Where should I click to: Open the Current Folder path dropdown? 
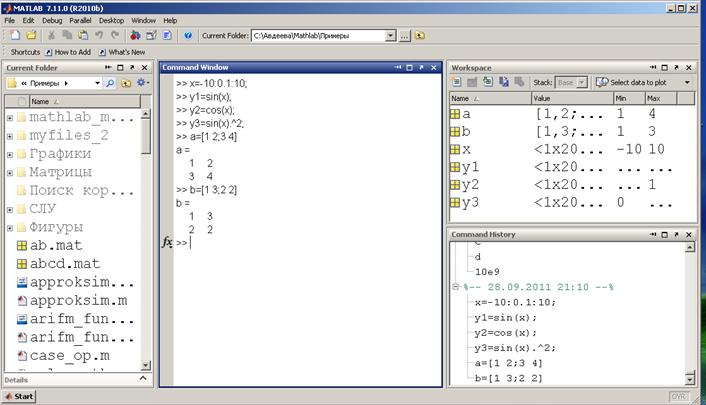tap(390, 36)
